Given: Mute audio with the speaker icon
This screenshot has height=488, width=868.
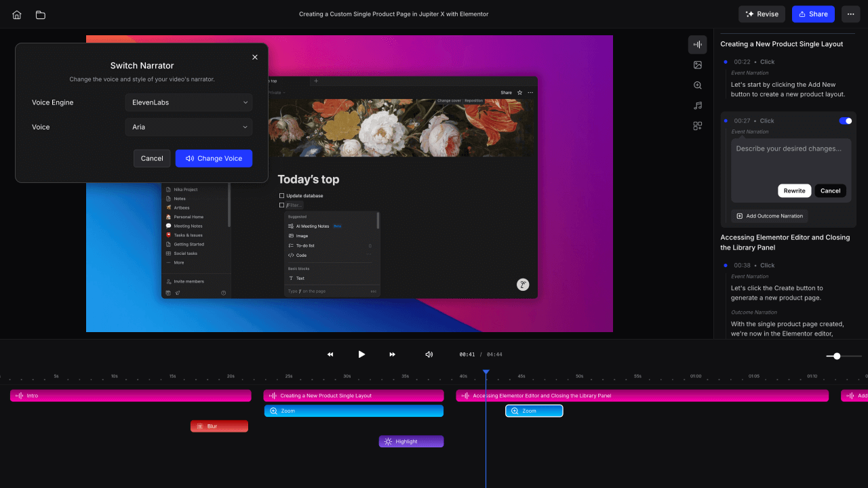Looking at the screenshot, I should click(x=429, y=354).
